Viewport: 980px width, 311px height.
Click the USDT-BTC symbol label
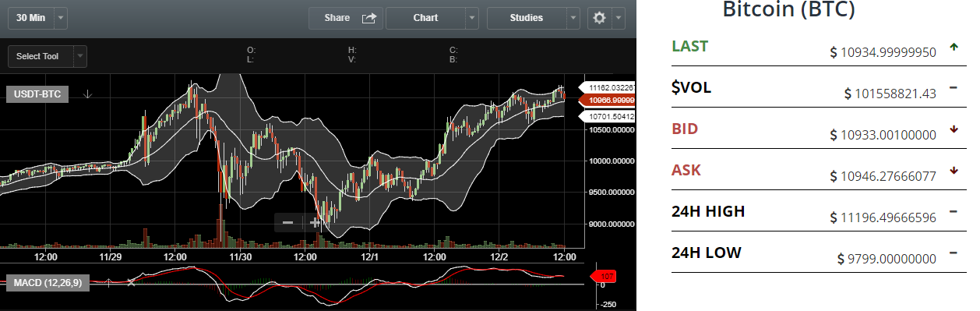(37, 94)
